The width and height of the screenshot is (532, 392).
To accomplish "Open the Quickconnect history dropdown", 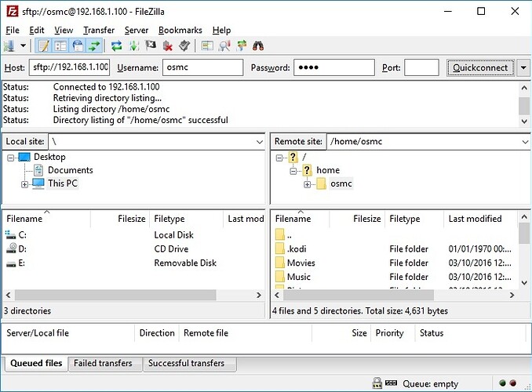I will pos(523,67).
